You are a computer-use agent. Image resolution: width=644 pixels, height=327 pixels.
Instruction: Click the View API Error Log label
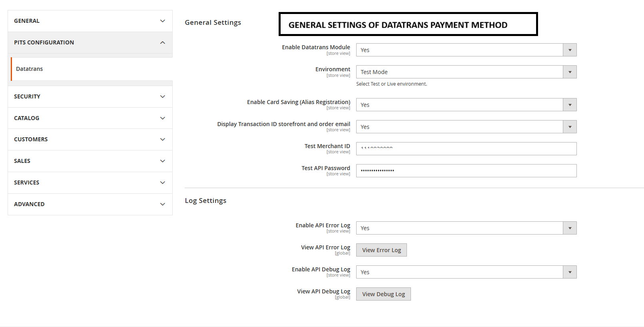[325, 247]
